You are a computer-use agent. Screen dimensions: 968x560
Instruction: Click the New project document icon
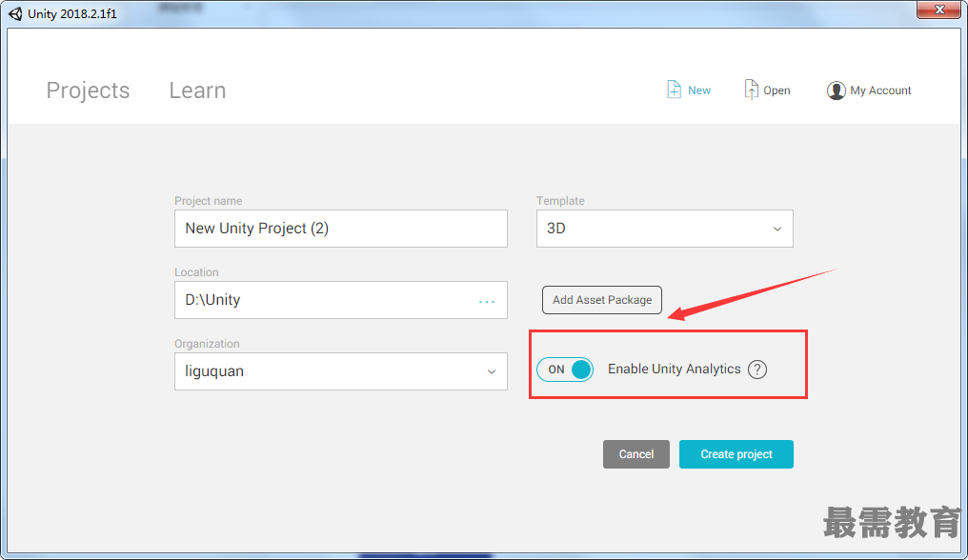pyautogui.click(x=674, y=90)
